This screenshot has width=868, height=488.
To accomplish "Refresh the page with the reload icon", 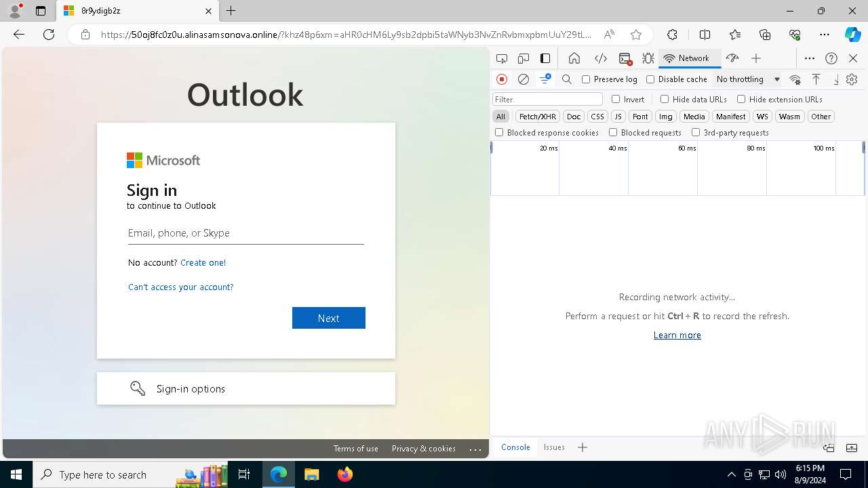I will click(49, 35).
